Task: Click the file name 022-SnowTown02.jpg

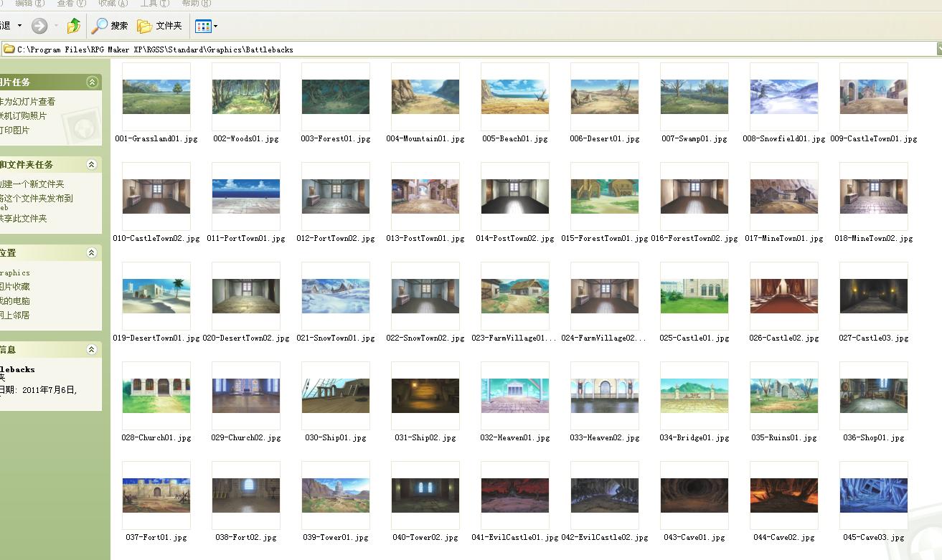Action: click(x=425, y=338)
